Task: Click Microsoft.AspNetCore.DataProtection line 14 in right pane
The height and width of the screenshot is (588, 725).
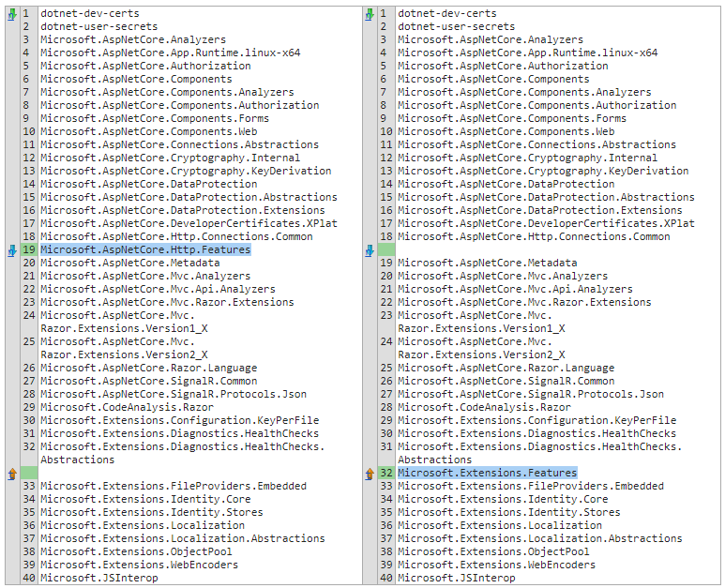Action: coord(506,184)
